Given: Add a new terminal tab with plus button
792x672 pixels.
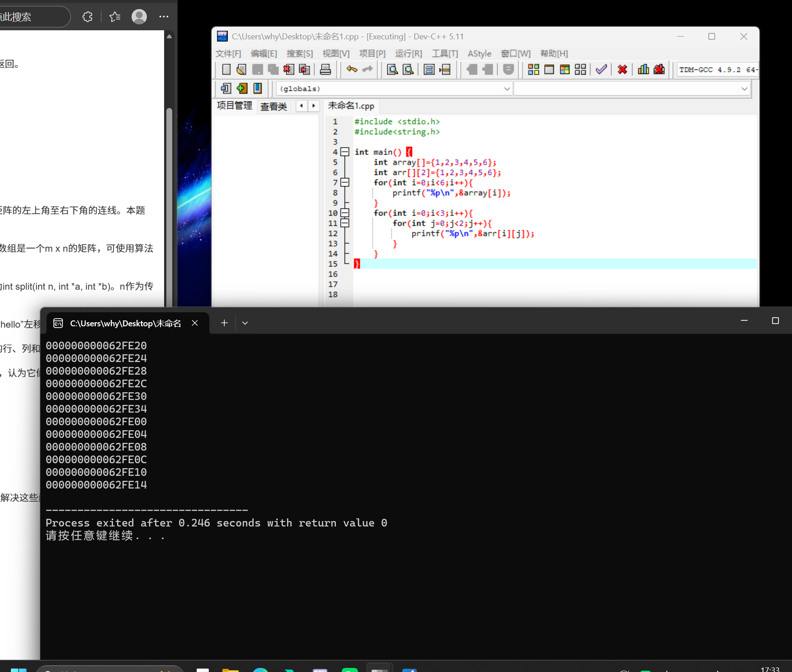Looking at the screenshot, I should pyautogui.click(x=224, y=323).
